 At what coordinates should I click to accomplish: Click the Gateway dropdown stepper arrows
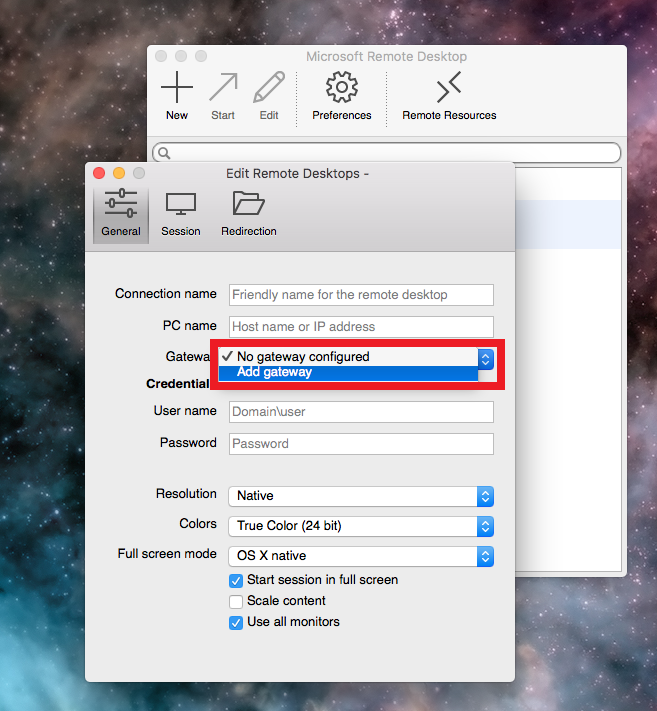[486, 360]
